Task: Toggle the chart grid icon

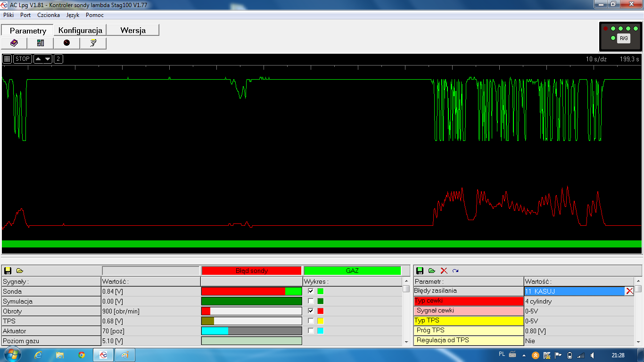Action: (x=7, y=59)
